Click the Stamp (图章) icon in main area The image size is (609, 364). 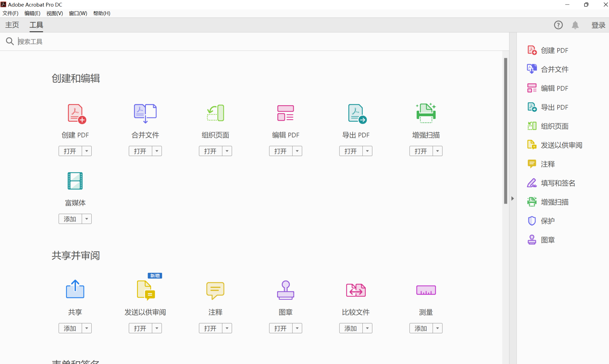click(x=285, y=290)
